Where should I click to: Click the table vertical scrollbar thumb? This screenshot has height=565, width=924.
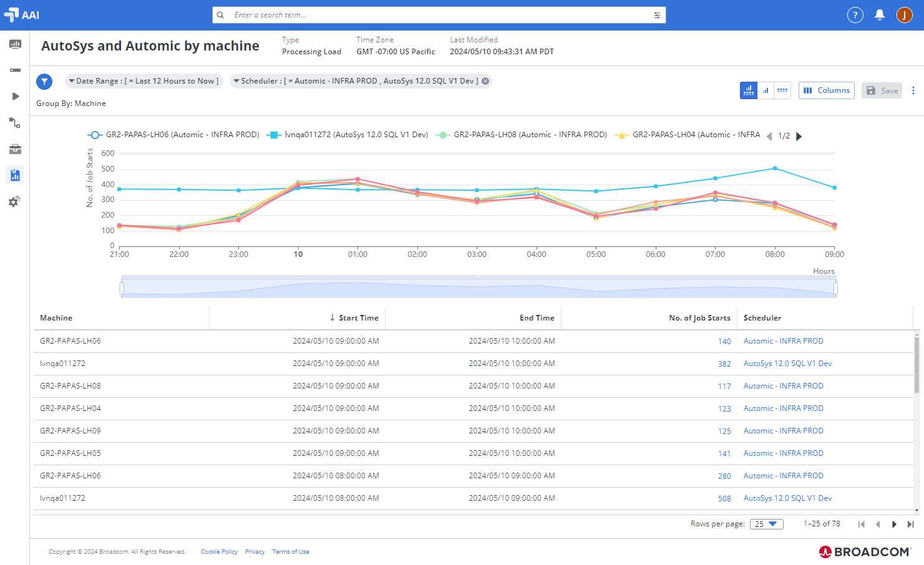[917, 365]
